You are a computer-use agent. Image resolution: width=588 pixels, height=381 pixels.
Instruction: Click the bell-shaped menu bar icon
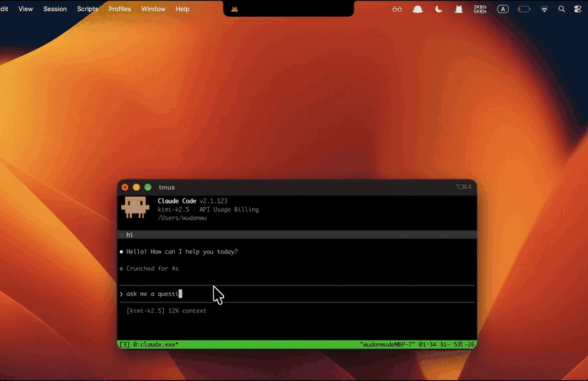pos(417,10)
